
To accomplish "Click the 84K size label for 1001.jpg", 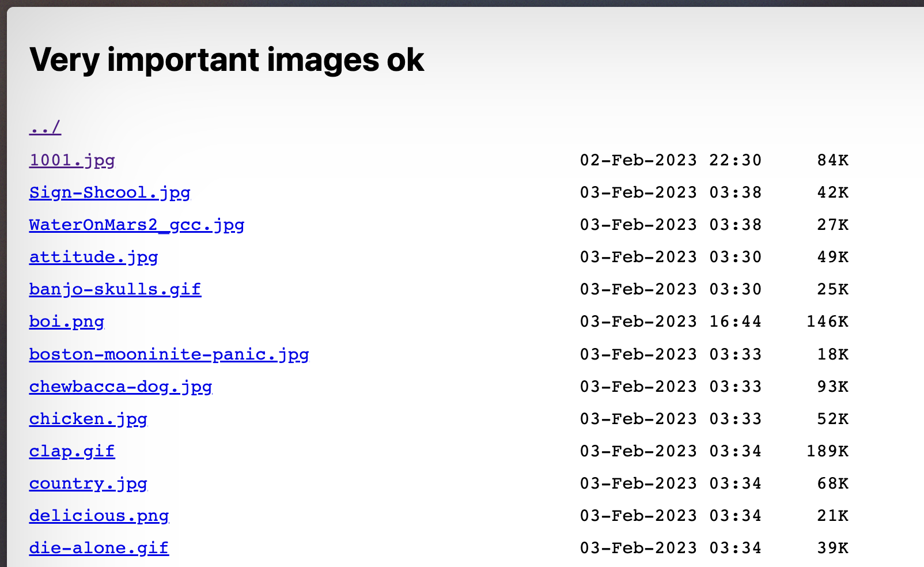I will pyautogui.click(x=832, y=160).
